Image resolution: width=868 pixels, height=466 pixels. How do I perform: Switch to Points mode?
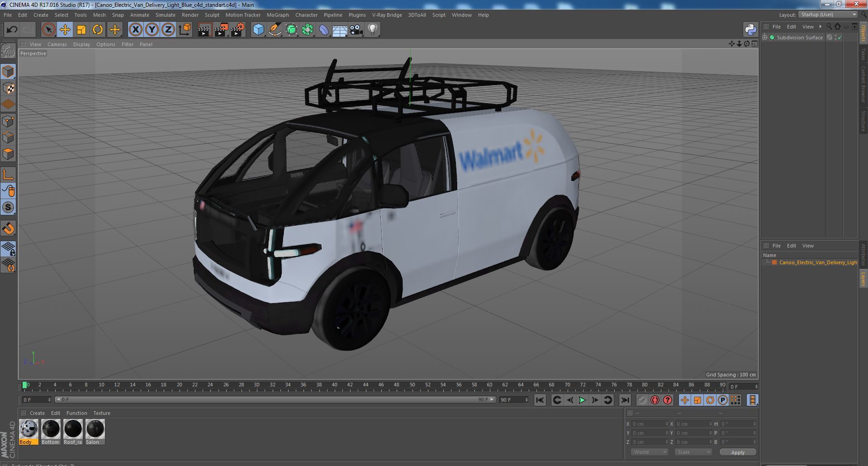point(8,121)
